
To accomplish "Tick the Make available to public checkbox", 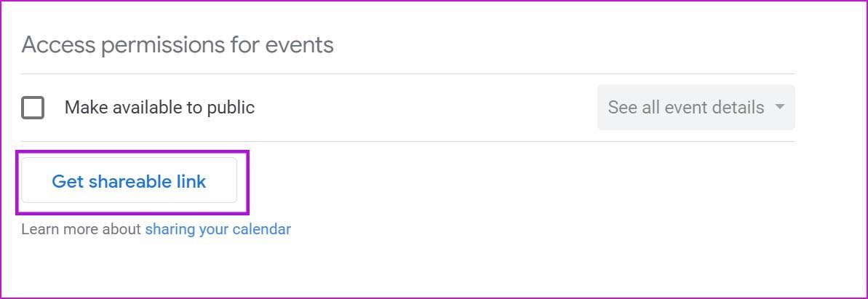I will click(x=33, y=108).
